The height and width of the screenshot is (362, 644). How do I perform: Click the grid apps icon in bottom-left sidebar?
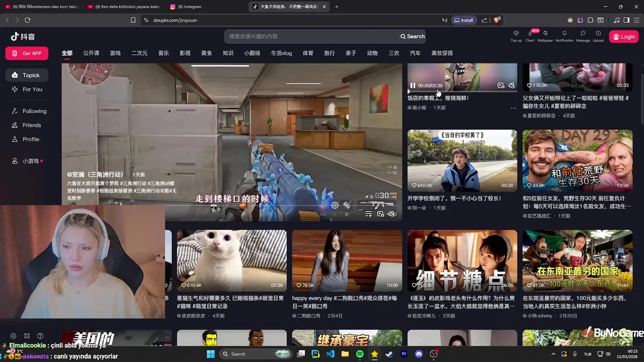27,336
